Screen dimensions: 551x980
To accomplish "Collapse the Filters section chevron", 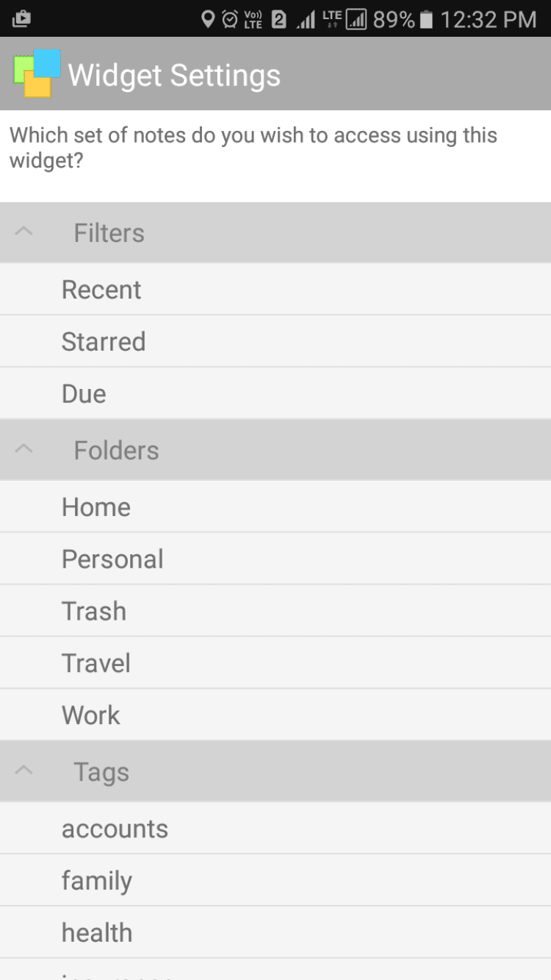I will (24, 232).
